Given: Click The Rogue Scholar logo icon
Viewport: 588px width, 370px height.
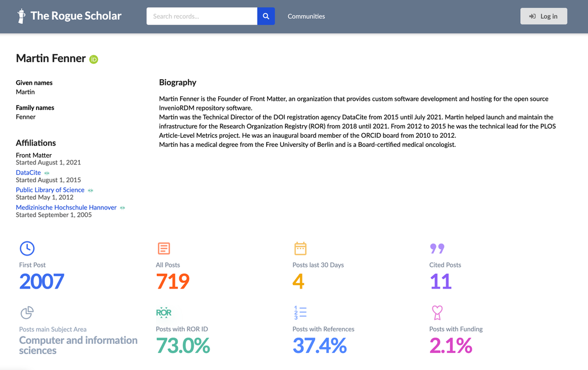Looking at the screenshot, I should tap(22, 16).
